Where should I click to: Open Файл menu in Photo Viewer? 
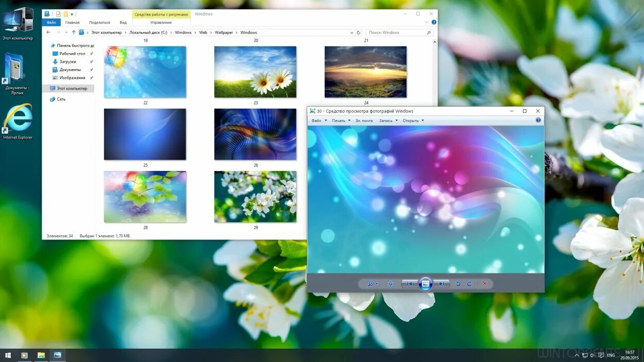click(x=319, y=120)
